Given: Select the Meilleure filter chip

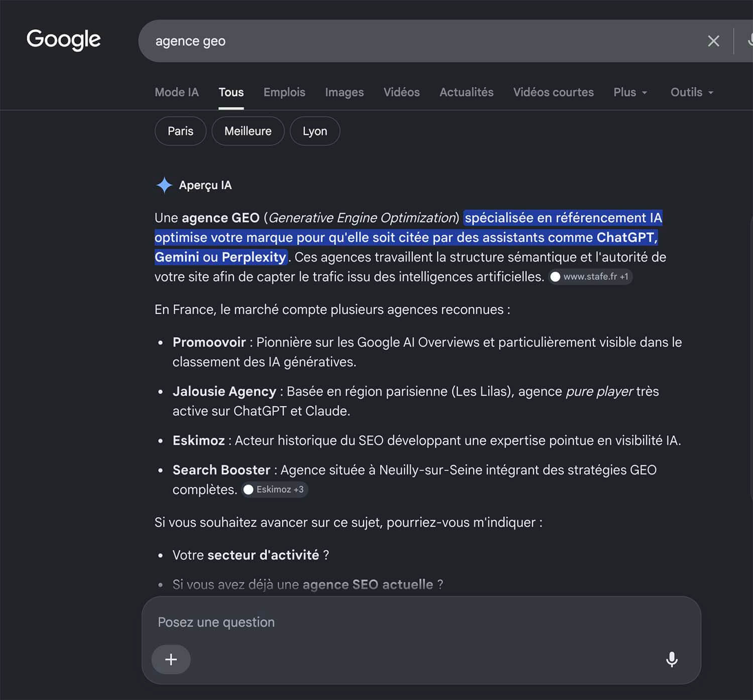Looking at the screenshot, I should [248, 131].
